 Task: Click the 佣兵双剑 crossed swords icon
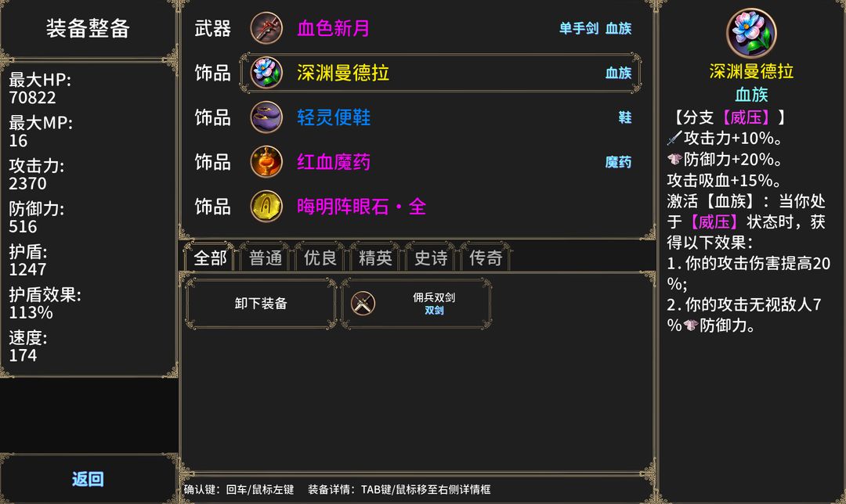pos(363,304)
